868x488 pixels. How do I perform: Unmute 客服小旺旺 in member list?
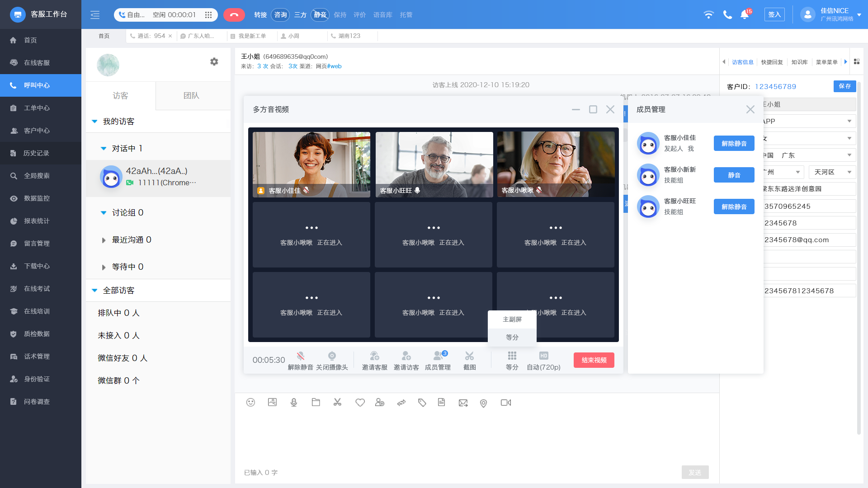click(734, 206)
